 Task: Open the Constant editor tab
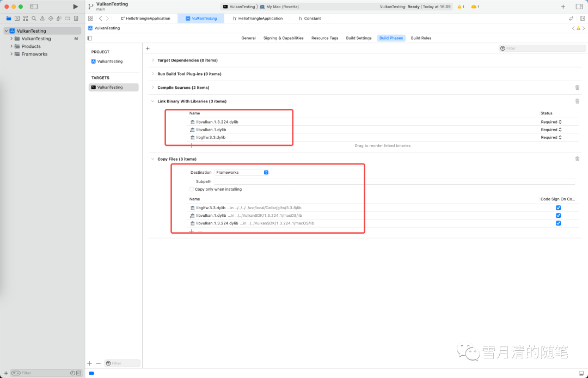(x=312, y=19)
